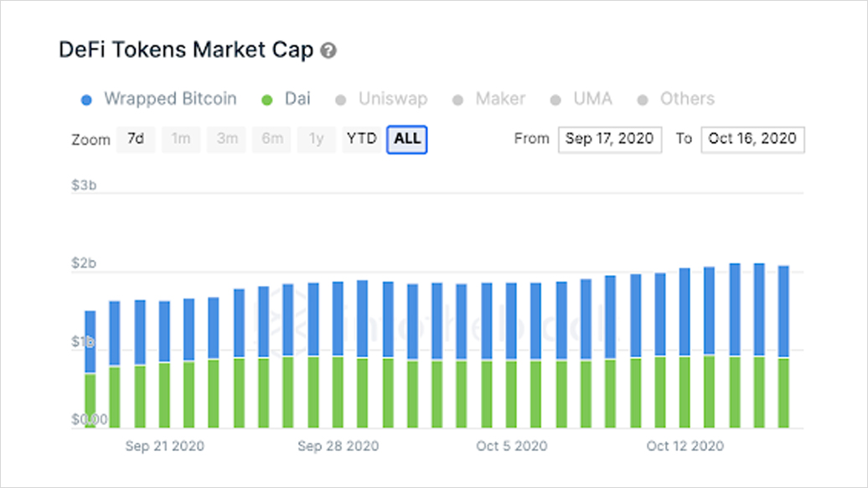Screen dimensions: 868x488
Task: Switch zoom to YTD
Action: [x=362, y=139]
